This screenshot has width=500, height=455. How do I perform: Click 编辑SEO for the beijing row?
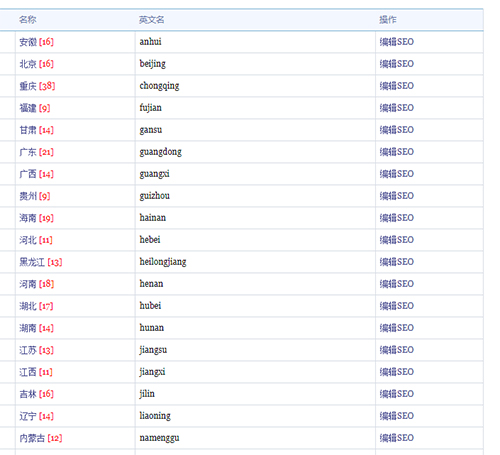pos(397,64)
